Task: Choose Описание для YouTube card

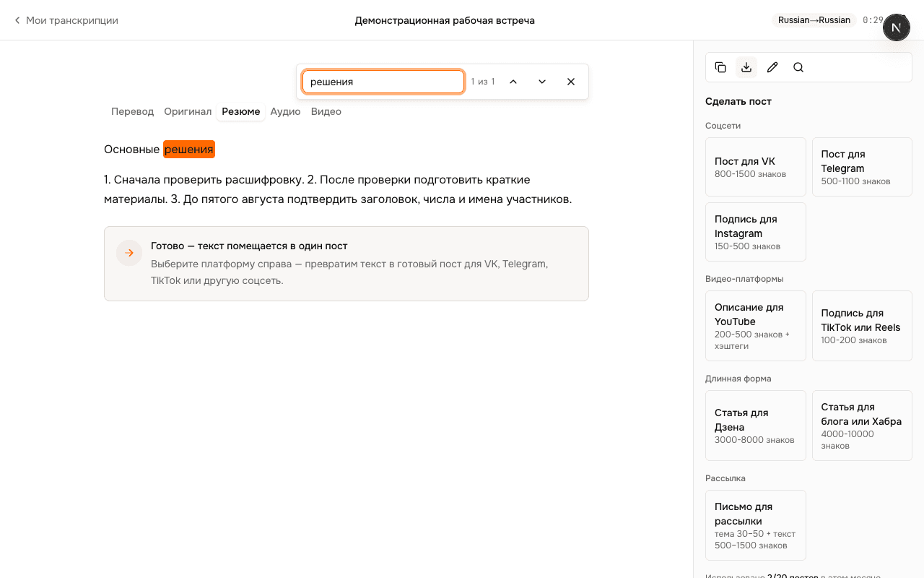Action: (756, 326)
